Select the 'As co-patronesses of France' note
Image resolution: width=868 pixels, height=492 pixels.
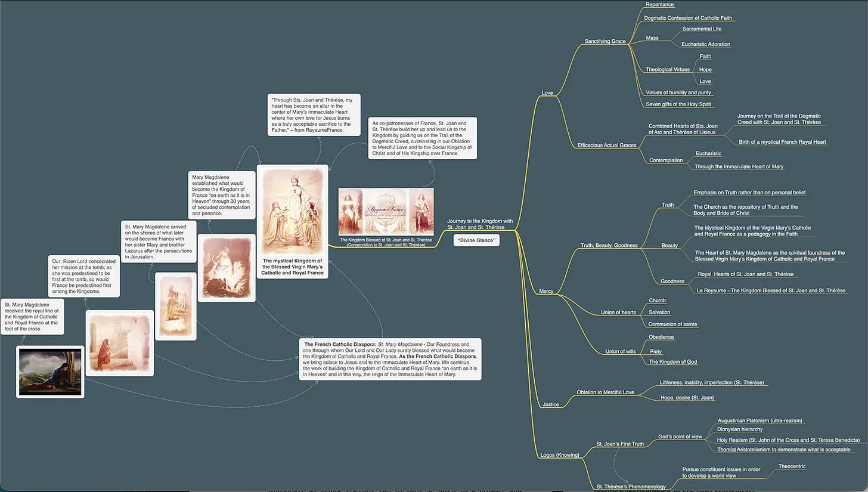click(x=422, y=138)
